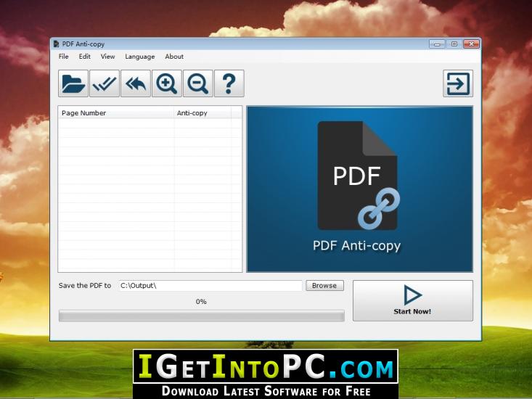The height and width of the screenshot is (399, 532).
Task: Click the reply-all arrows toolbar icon
Action: [x=136, y=83]
